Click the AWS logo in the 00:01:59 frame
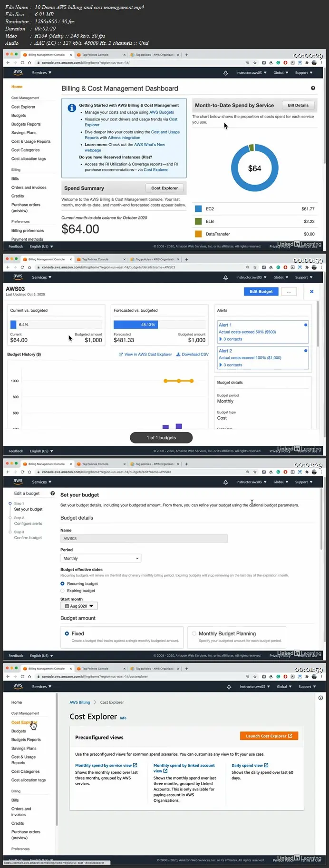 coord(18,686)
